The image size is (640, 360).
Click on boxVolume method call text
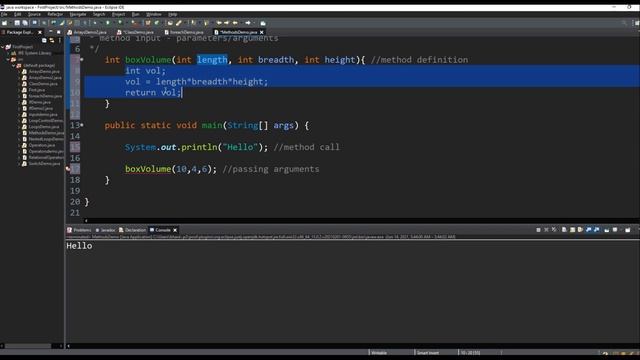[148, 169]
